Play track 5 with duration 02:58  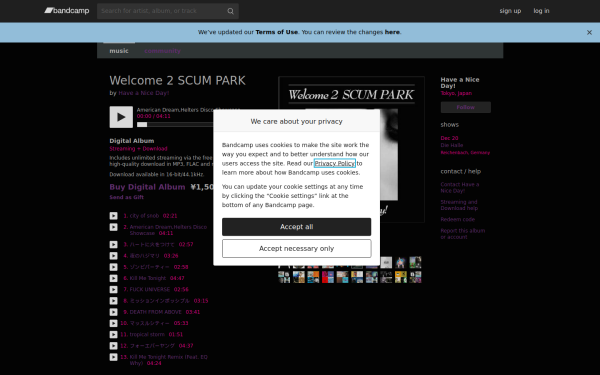click(114, 267)
